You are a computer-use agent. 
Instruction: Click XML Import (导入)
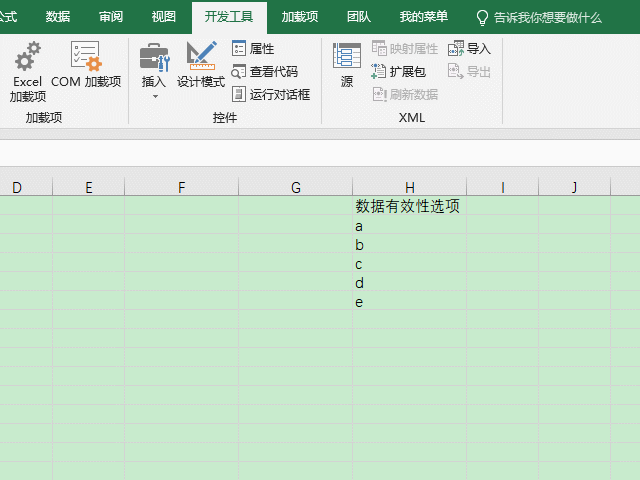469,49
